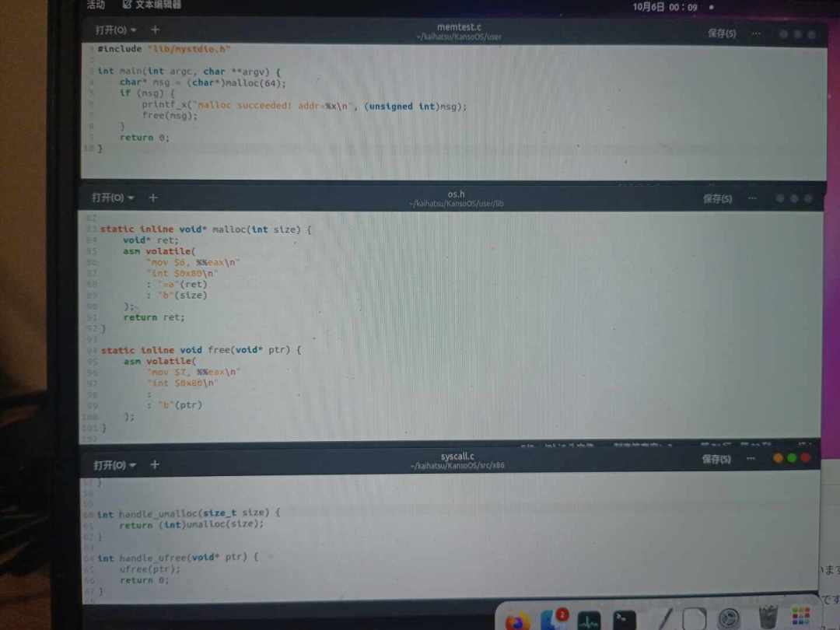This screenshot has width=840, height=630.
Task: Place cursor on the #include line in memtest.c
Action: click(164, 49)
